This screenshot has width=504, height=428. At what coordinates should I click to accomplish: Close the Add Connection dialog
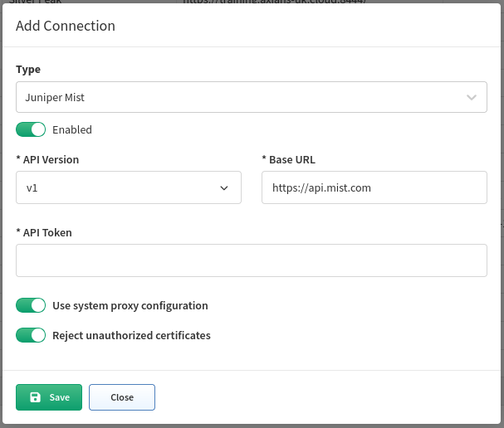[122, 397]
